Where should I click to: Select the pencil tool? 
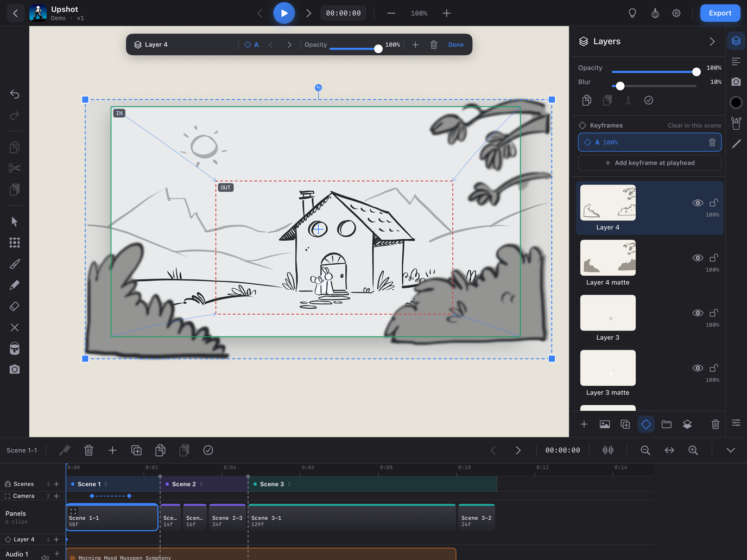(15, 285)
